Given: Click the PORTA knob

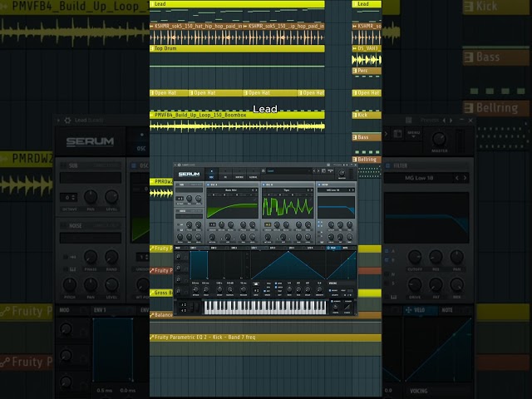Looking at the screenshot, I should coord(336,307).
